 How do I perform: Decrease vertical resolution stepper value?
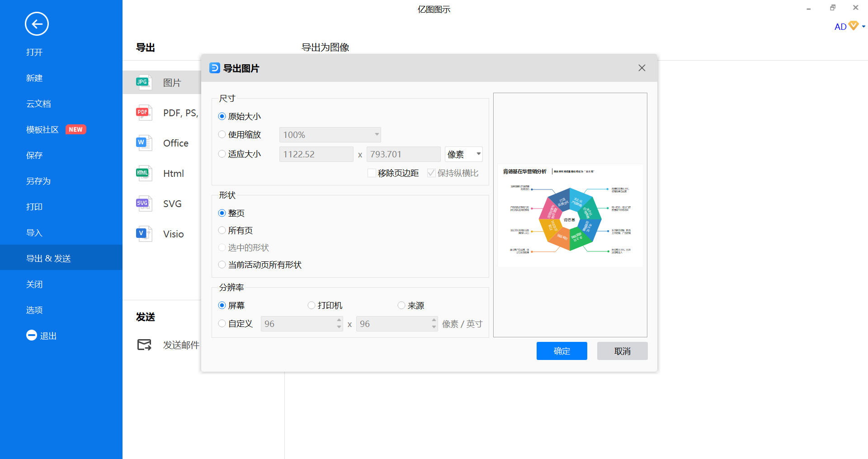coord(434,327)
